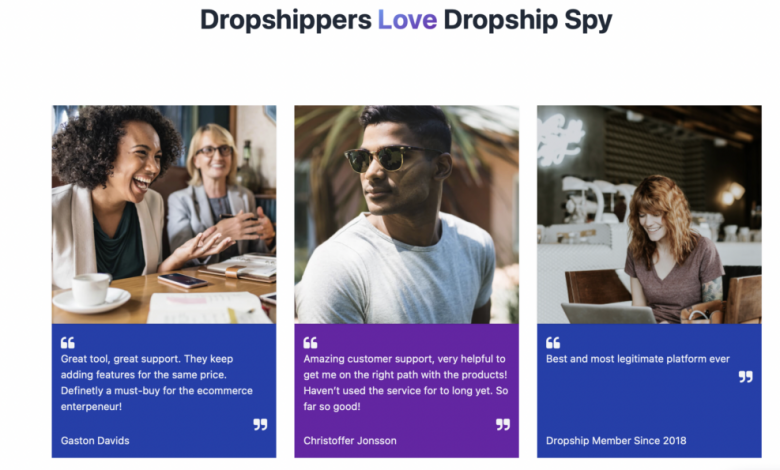
Task: Click the closing quote icon in the 2018 member card
Action: click(746, 376)
